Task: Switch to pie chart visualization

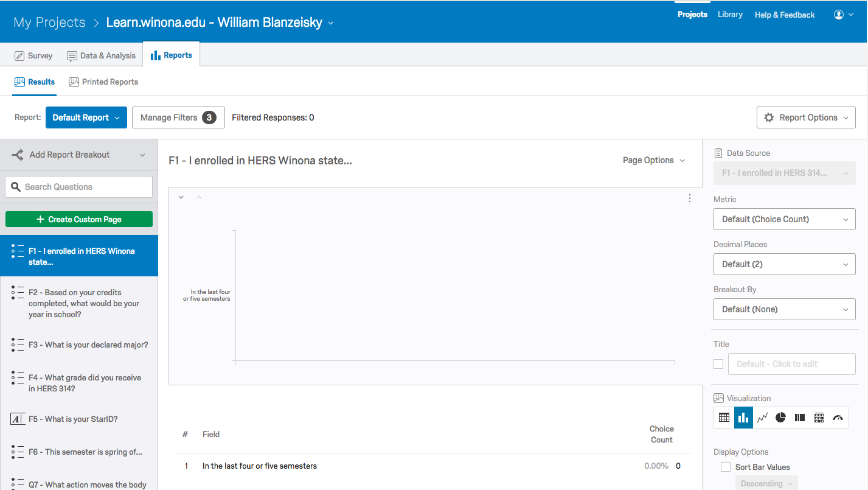Action: [x=781, y=418]
